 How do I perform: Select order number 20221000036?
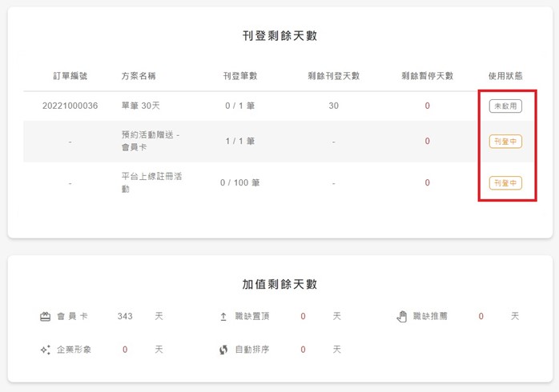pyautogui.click(x=70, y=106)
